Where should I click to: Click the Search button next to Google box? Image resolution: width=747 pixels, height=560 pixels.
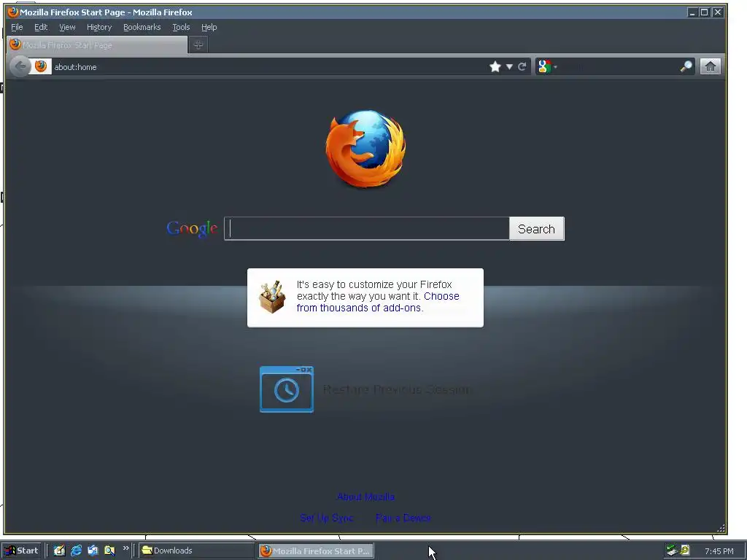coord(536,229)
